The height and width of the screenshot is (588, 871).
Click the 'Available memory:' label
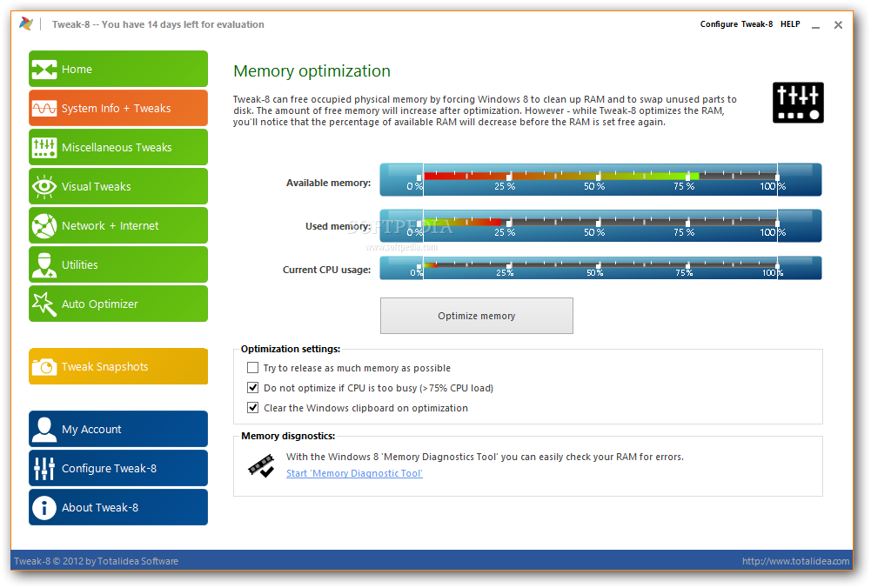point(328,183)
